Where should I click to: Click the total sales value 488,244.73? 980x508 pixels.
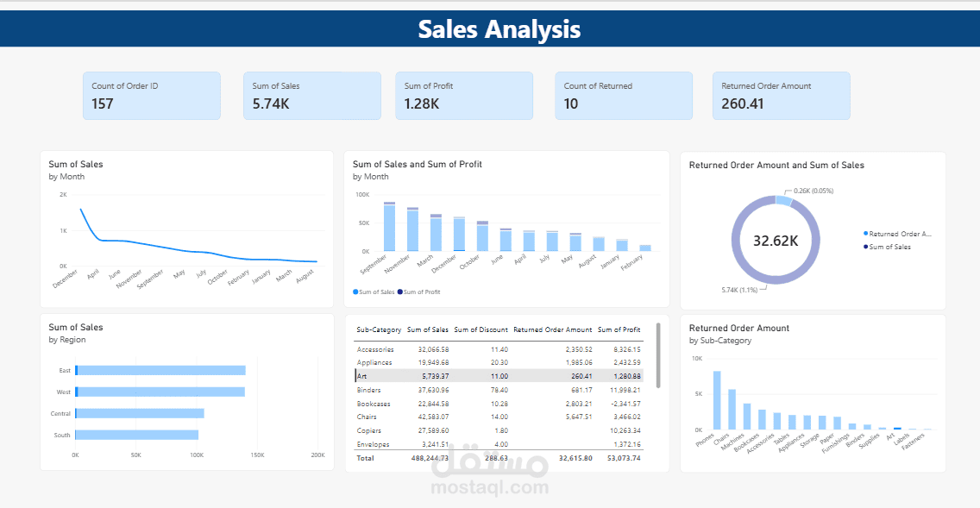pos(430,458)
